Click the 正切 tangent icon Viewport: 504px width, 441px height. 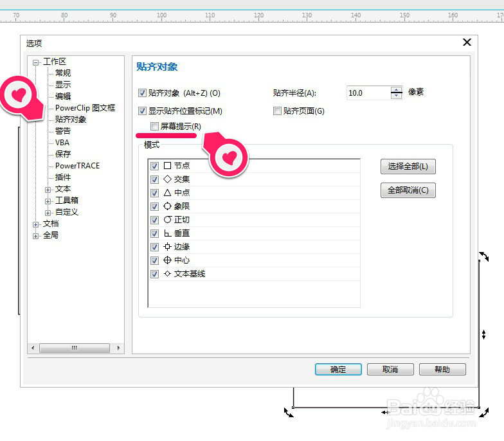[x=167, y=220]
